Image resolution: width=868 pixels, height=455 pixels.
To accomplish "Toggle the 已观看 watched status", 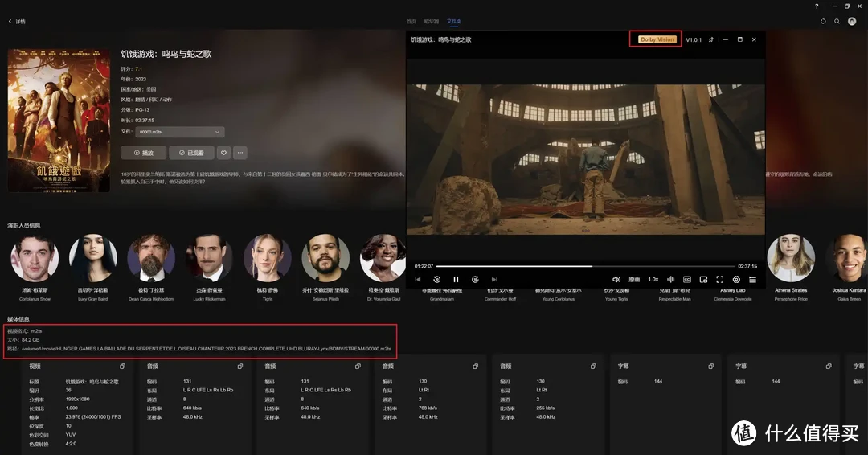I will (191, 153).
